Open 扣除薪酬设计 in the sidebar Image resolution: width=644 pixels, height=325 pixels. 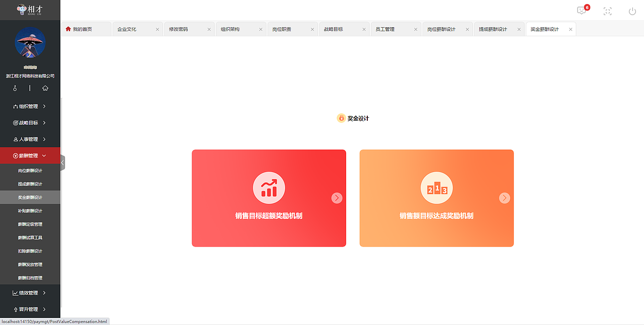coord(30,251)
